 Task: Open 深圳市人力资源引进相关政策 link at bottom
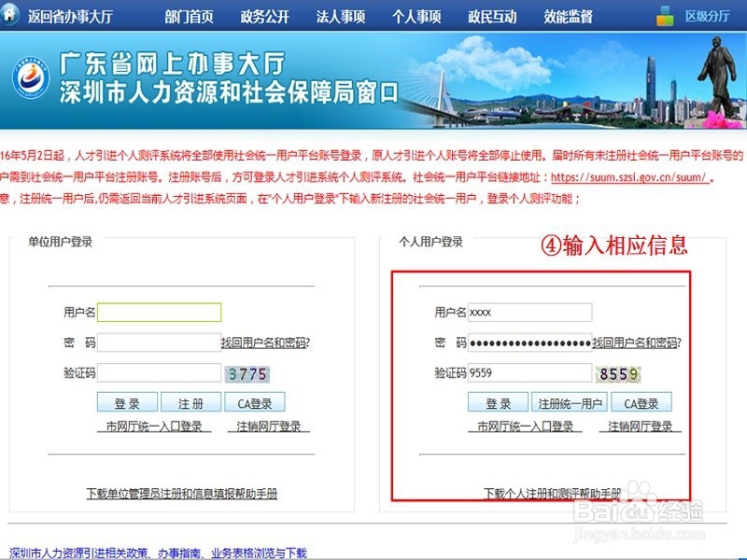pyautogui.click(x=158, y=553)
